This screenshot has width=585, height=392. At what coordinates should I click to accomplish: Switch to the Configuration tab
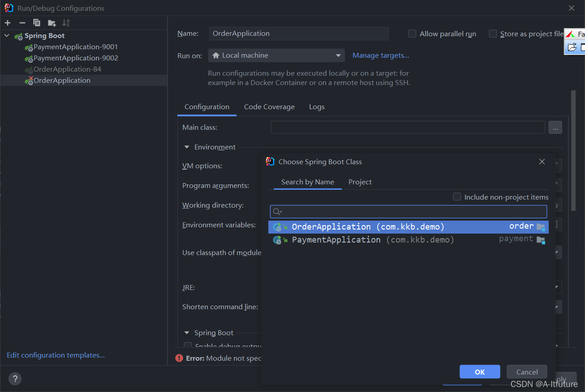click(x=207, y=107)
